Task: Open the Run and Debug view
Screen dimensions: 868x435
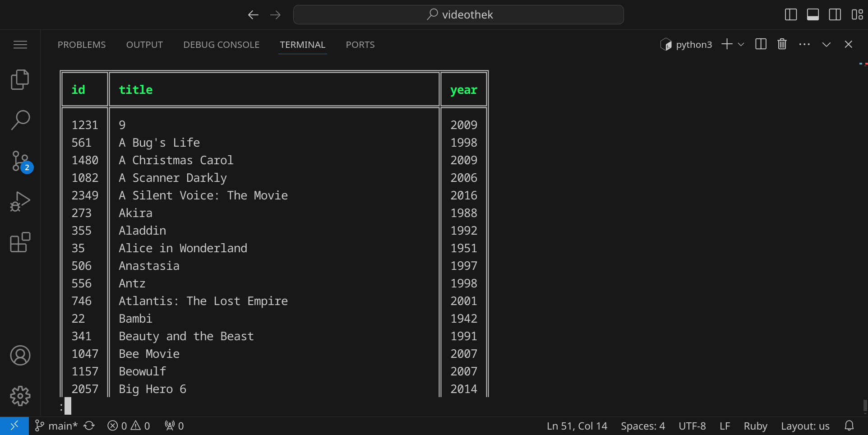Action: pos(20,202)
